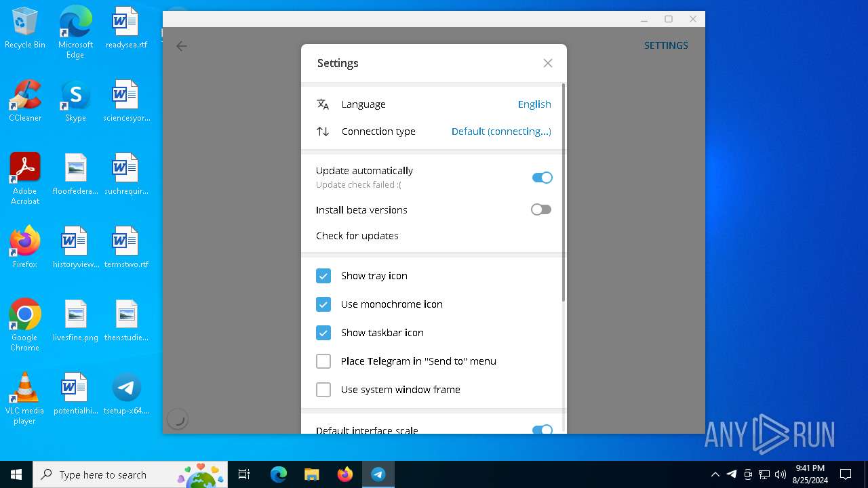868x488 pixels.
Task: Open the Recycle Bin desktop icon
Action: coord(25,28)
